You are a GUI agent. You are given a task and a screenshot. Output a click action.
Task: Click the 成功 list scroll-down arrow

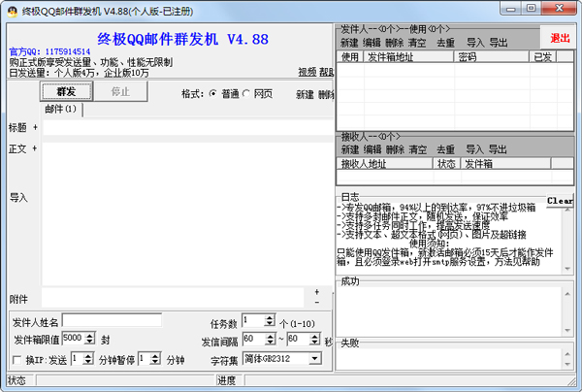567,330
